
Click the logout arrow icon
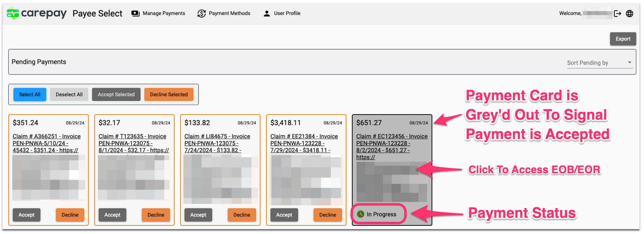617,13
